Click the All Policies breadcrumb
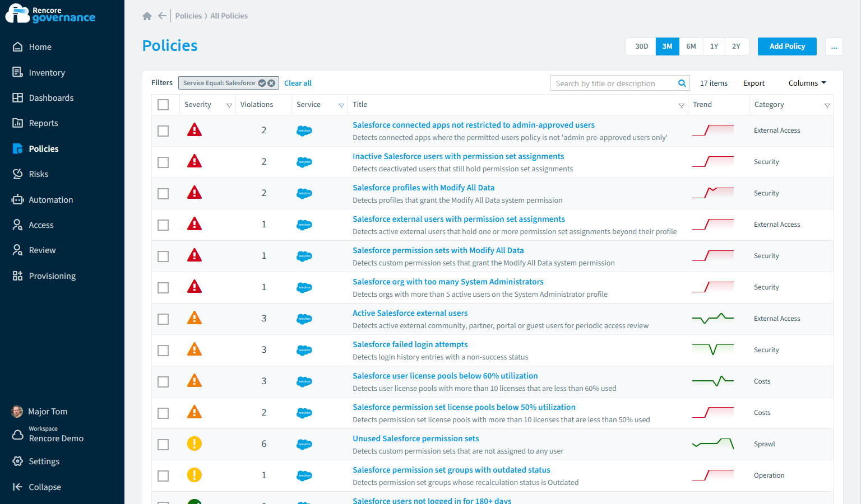 tap(229, 16)
